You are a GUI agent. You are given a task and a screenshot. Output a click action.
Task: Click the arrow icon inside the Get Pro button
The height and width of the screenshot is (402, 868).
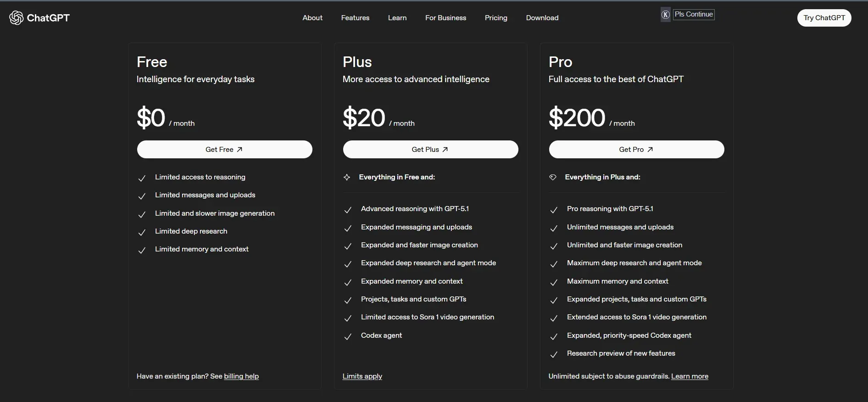[649, 149]
